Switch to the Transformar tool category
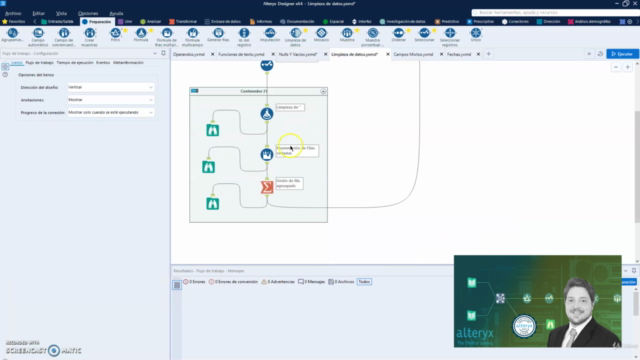Screen dimensions: 640x360 pos(183,21)
